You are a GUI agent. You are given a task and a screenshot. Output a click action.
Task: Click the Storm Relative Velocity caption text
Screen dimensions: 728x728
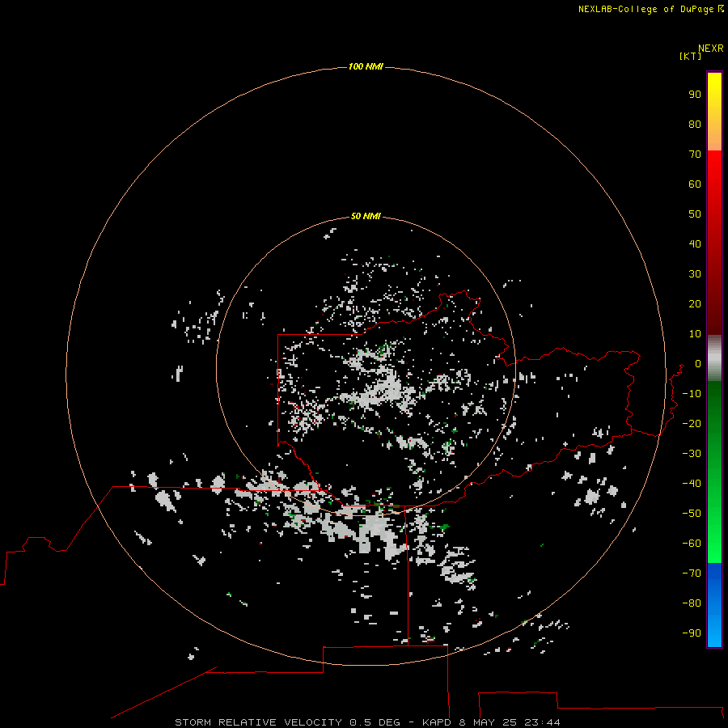pyautogui.click(x=367, y=722)
